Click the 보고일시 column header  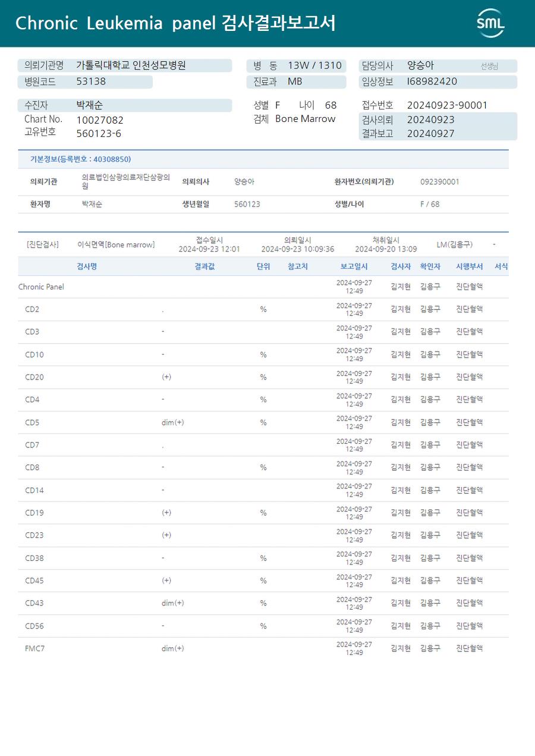(x=354, y=266)
